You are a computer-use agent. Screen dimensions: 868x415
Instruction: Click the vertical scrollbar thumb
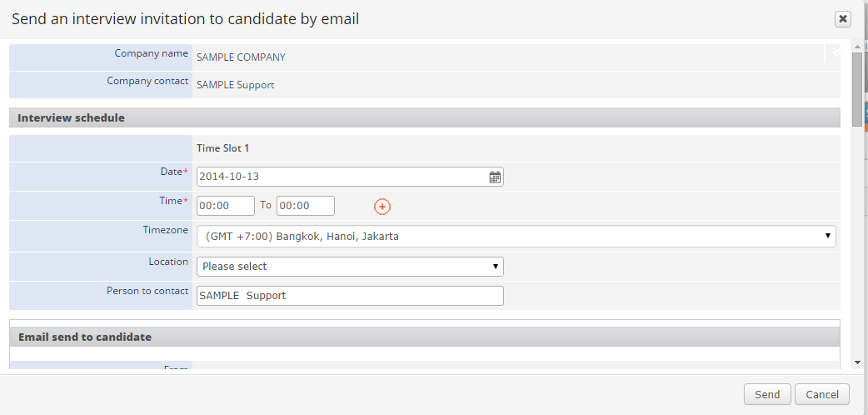pyautogui.click(x=857, y=88)
